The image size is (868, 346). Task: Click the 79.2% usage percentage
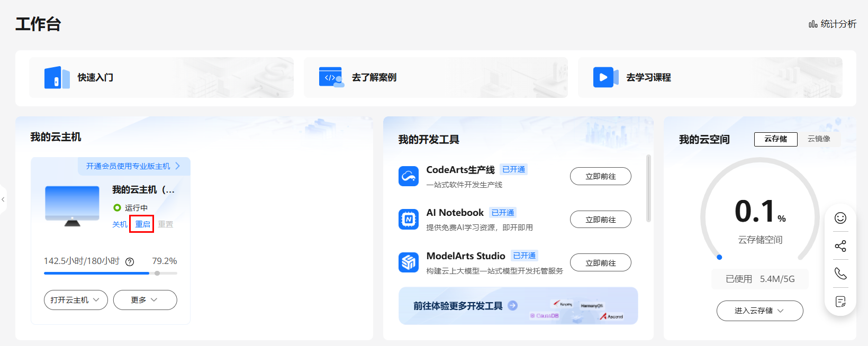click(x=165, y=261)
